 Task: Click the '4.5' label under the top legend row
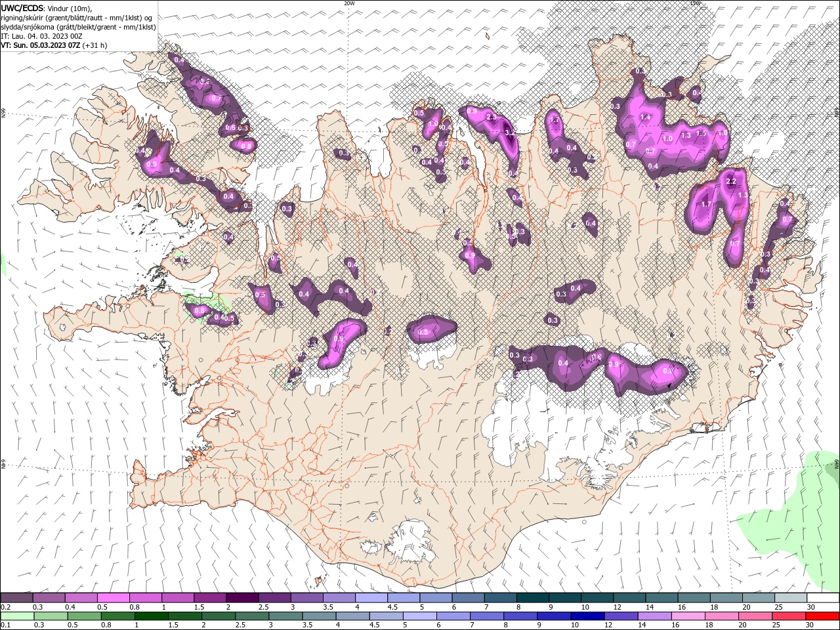tap(392, 607)
